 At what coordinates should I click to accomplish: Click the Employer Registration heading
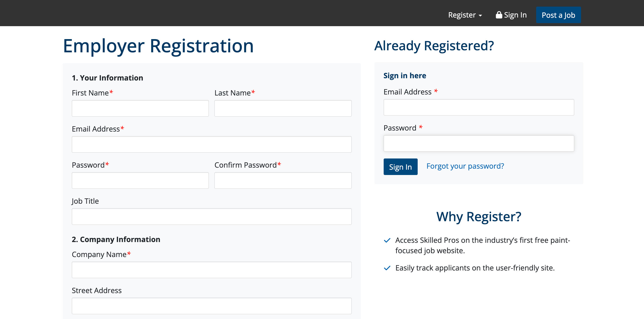[158, 46]
